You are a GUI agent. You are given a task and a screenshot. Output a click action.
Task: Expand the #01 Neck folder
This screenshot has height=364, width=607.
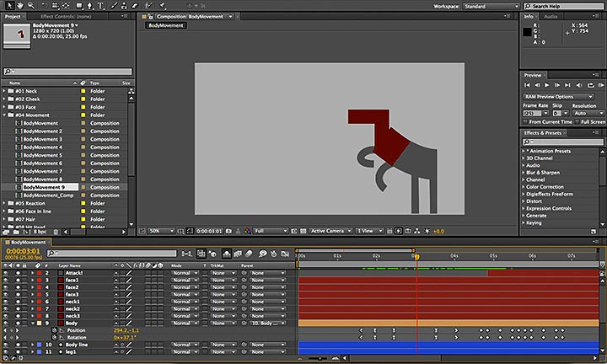pyautogui.click(x=4, y=91)
